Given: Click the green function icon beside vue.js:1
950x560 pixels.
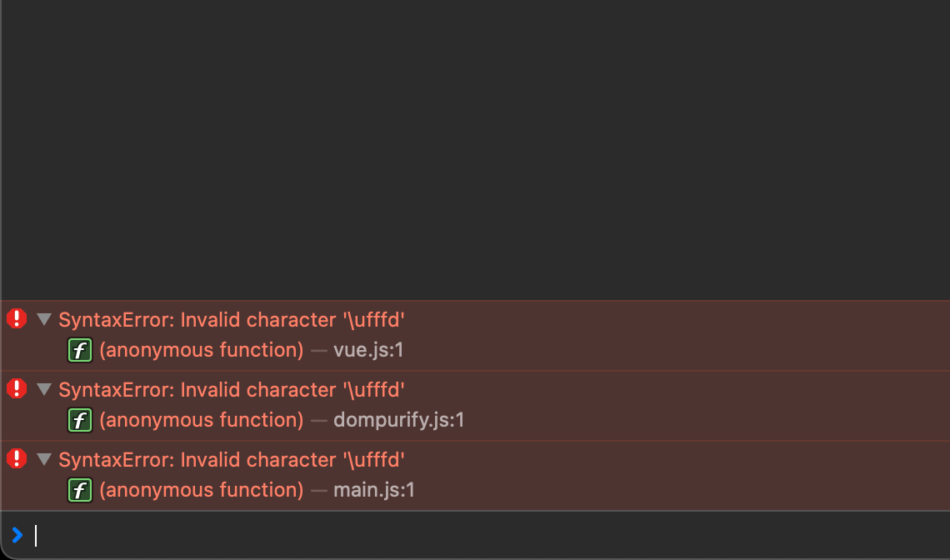Looking at the screenshot, I should 80,350.
